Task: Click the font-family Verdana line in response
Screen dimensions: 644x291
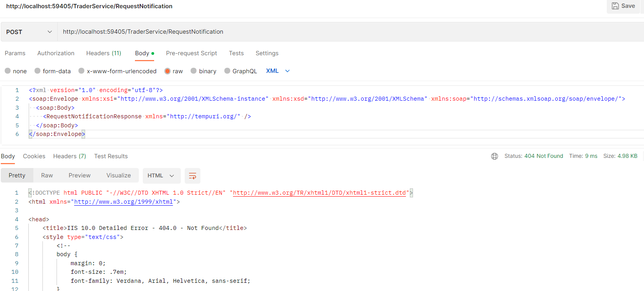Action: click(160, 281)
